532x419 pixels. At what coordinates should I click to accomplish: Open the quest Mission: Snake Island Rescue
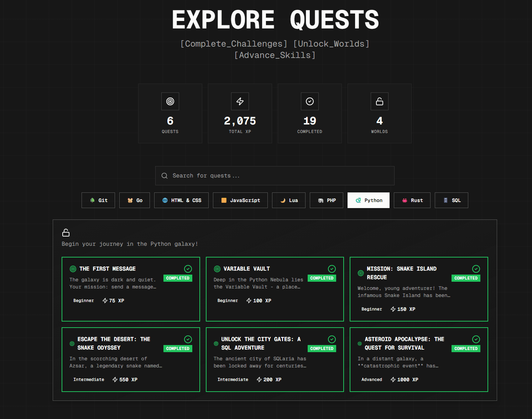click(419, 289)
